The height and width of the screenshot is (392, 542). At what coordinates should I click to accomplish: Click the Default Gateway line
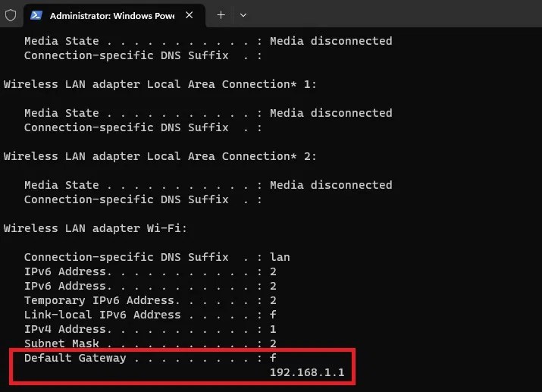tap(150, 358)
